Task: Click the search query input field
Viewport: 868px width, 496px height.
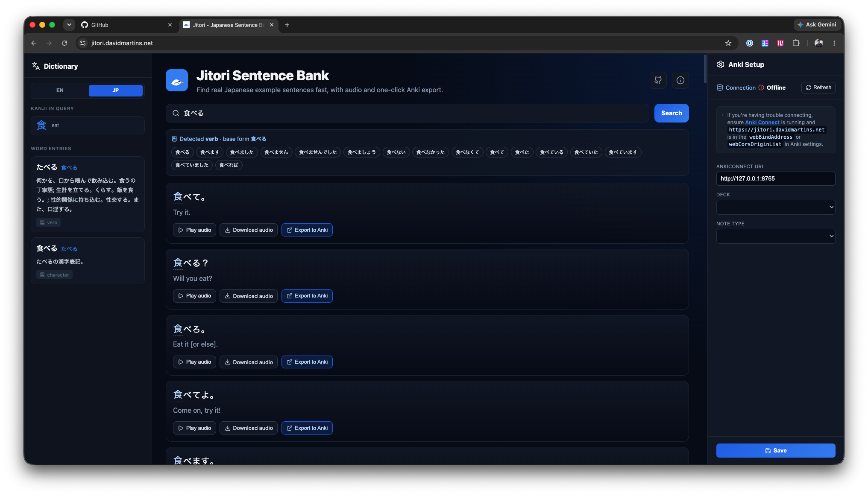Action: click(x=408, y=113)
